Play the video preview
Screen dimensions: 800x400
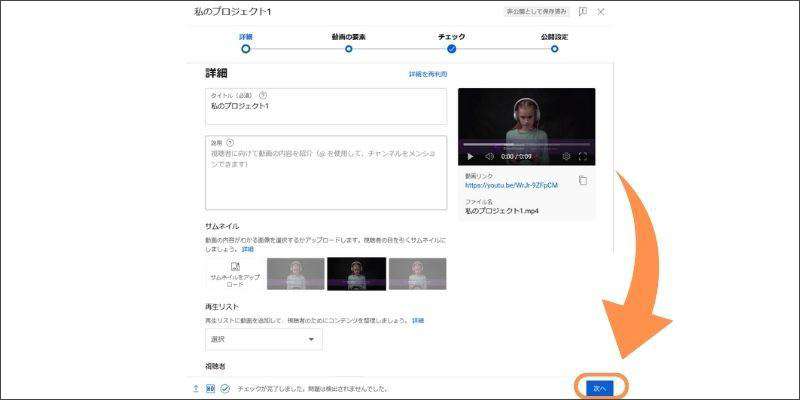pyautogui.click(x=470, y=157)
